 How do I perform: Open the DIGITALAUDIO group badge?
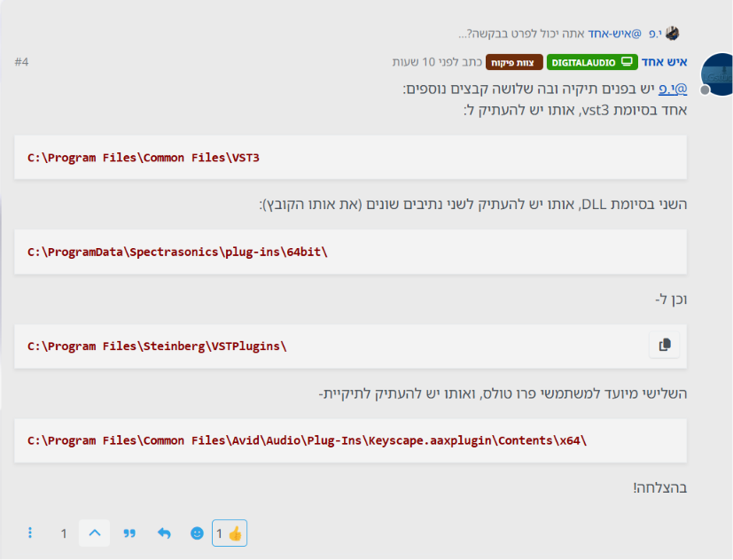point(592,62)
